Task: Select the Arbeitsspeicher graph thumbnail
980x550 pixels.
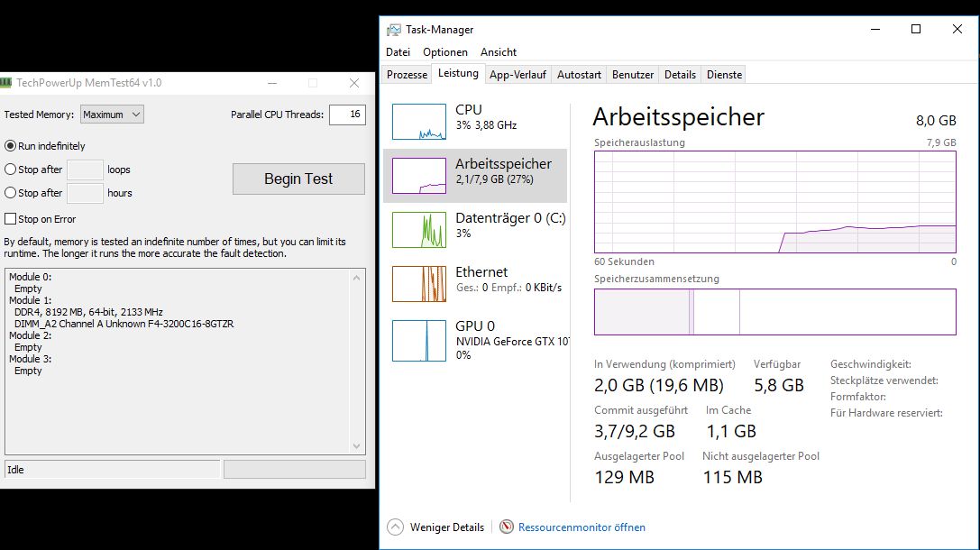Action: point(418,176)
